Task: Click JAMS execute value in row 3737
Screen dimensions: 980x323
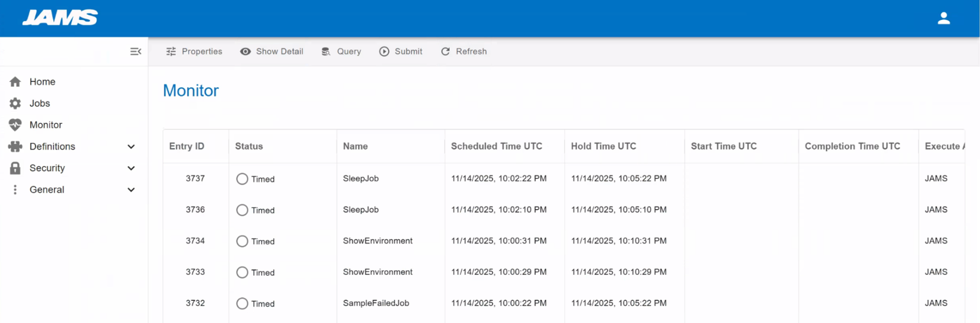Action: pos(936,178)
